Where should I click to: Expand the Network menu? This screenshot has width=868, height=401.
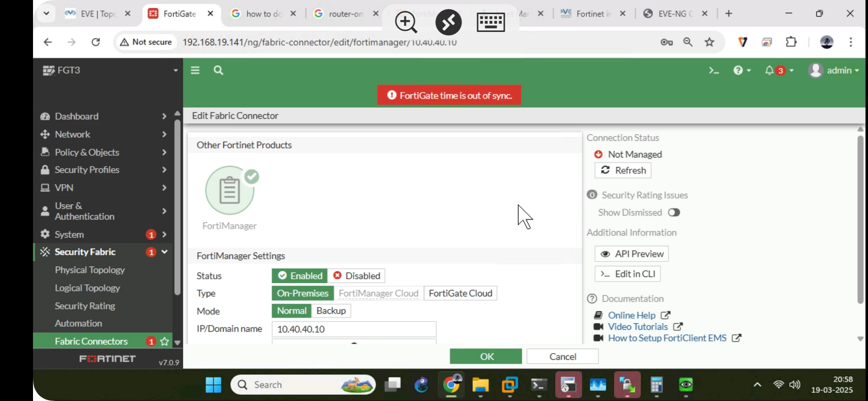103,134
